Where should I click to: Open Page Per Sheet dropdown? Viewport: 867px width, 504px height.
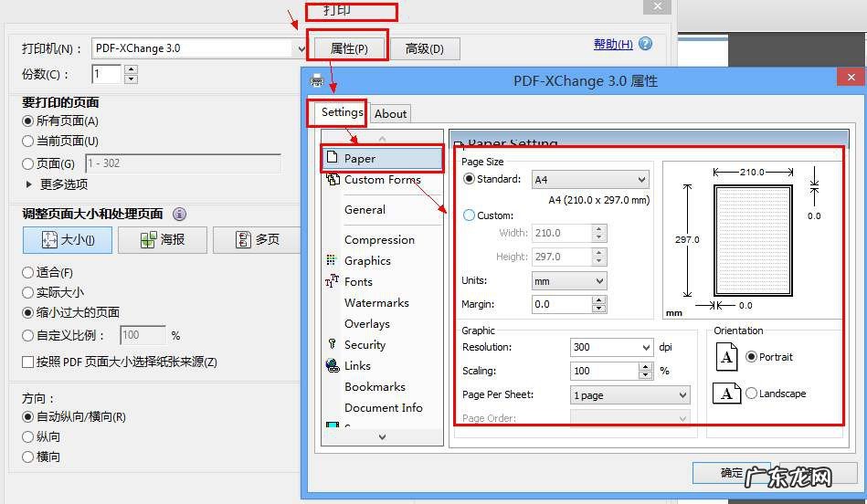pyautogui.click(x=629, y=394)
